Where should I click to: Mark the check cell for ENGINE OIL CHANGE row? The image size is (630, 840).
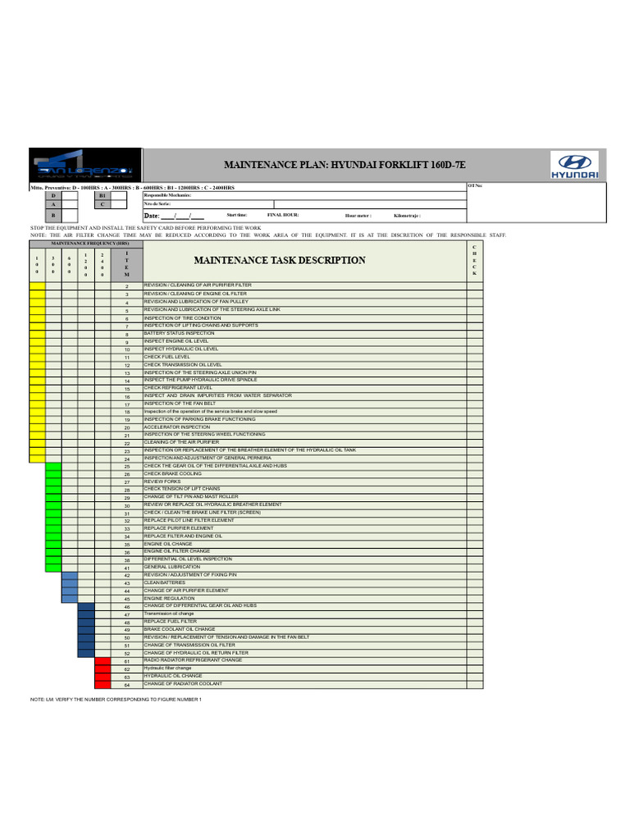coord(475,544)
